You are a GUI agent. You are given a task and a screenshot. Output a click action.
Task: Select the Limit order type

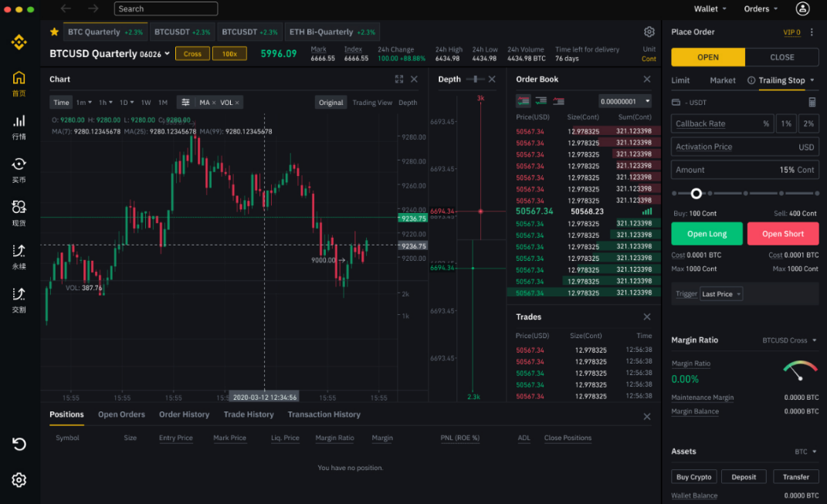tap(680, 80)
